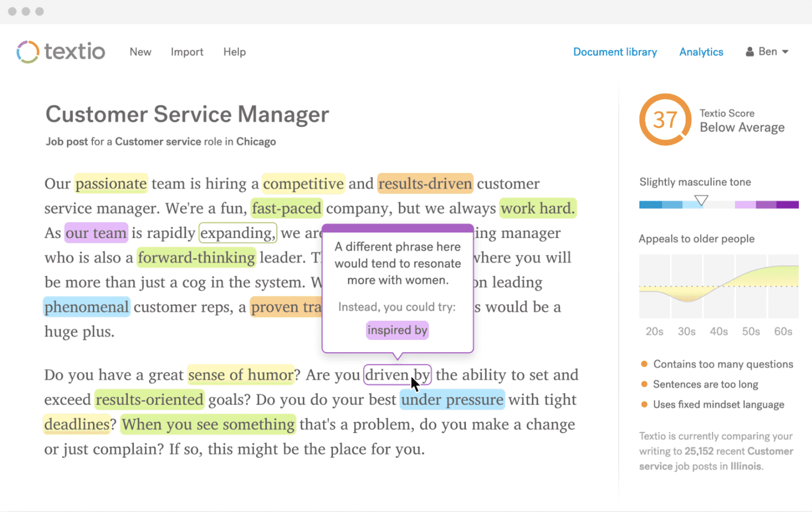Apply the 'inspired by' suggestion
Viewport: 812px width, 512px height.
coord(397,330)
